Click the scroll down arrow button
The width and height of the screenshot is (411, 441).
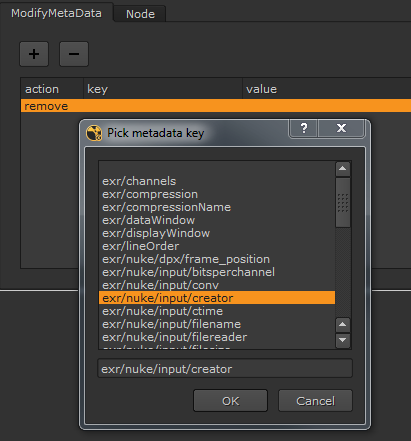tap(343, 340)
